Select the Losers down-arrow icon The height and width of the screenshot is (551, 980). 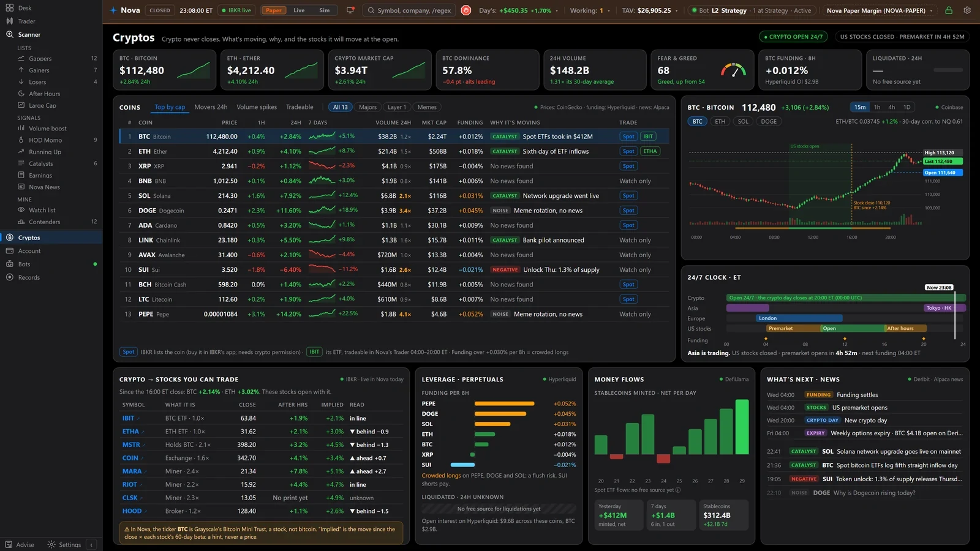tap(21, 81)
